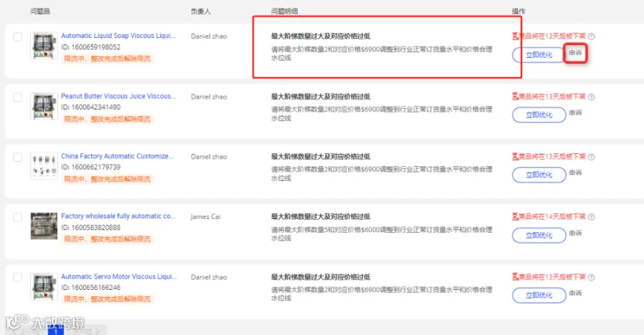The height and width of the screenshot is (335, 644).
Task: Open Automatic Servo Motor Viscous product link
Action: click(x=119, y=276)
